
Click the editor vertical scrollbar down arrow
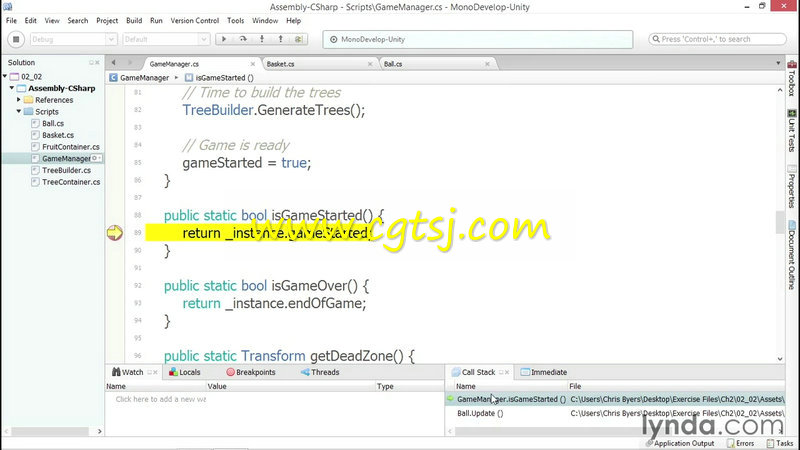tap(780, 359)
